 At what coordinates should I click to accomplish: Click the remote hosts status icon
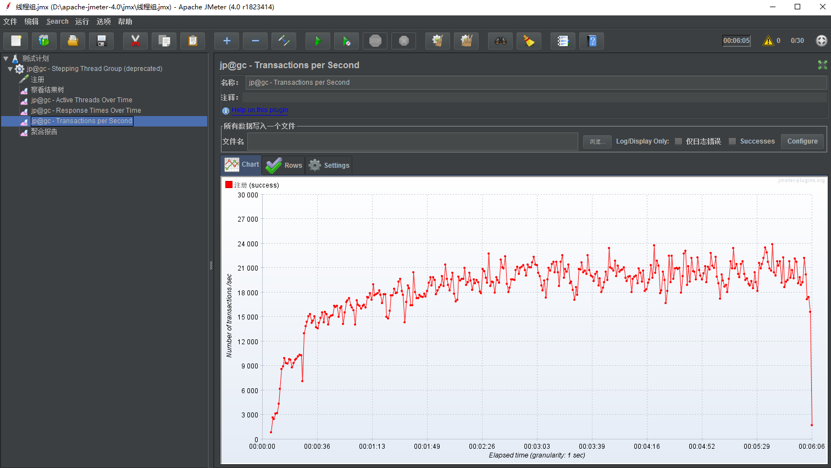[821, 41]
